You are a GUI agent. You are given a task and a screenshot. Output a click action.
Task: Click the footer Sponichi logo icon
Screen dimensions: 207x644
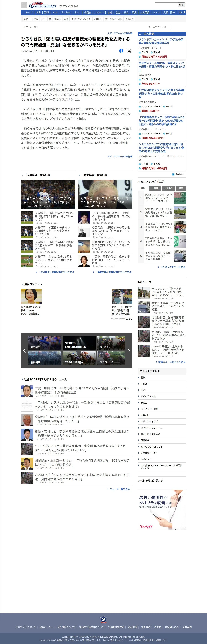point(103,620)
